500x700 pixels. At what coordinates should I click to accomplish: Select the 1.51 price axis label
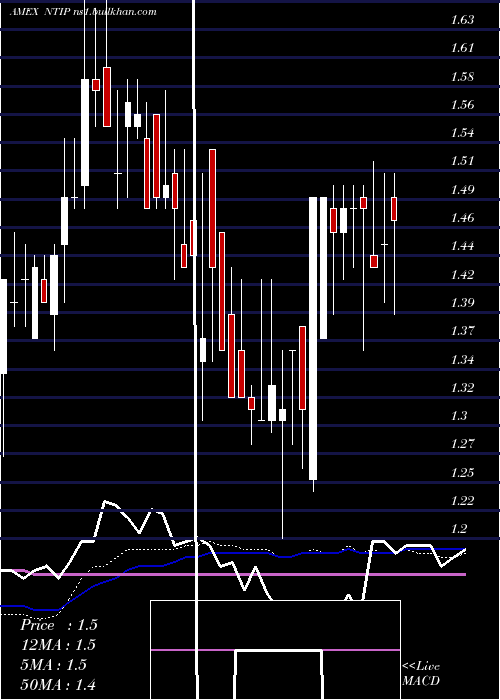462,161
